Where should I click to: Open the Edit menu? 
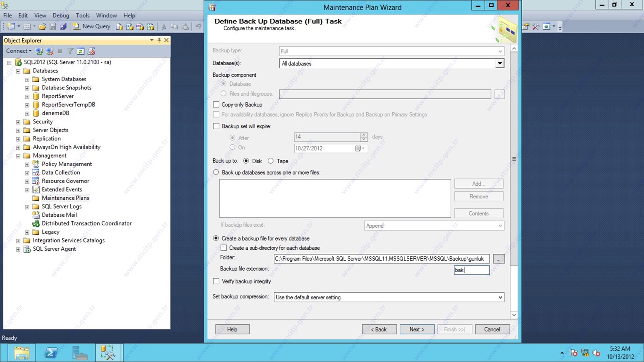click(x=23, y=15)
